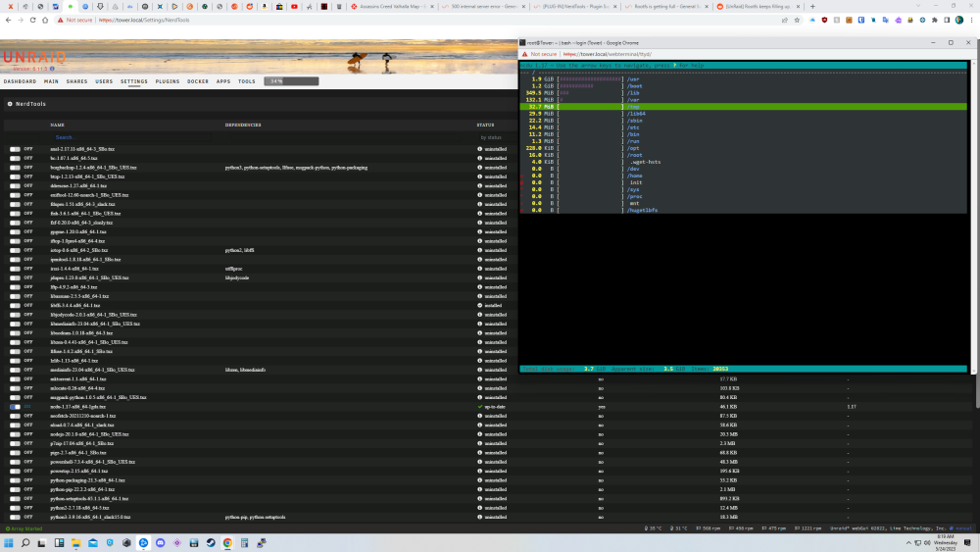Click the UNRAID logo link
The height and width of the screenshot is (552, 980).
tap(33, 58)
